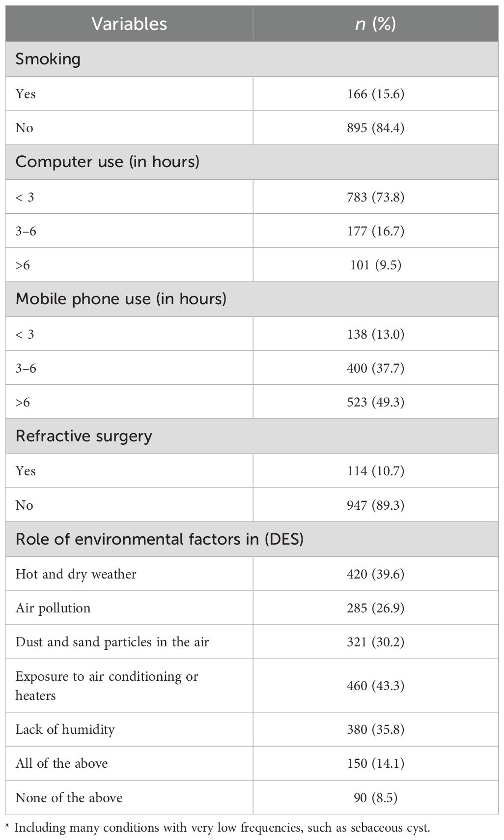This screenshot has height=840, width=504.
Task: Select Dust and sand particles in the air
Action: pyautogui.click(x=112, y=642)
